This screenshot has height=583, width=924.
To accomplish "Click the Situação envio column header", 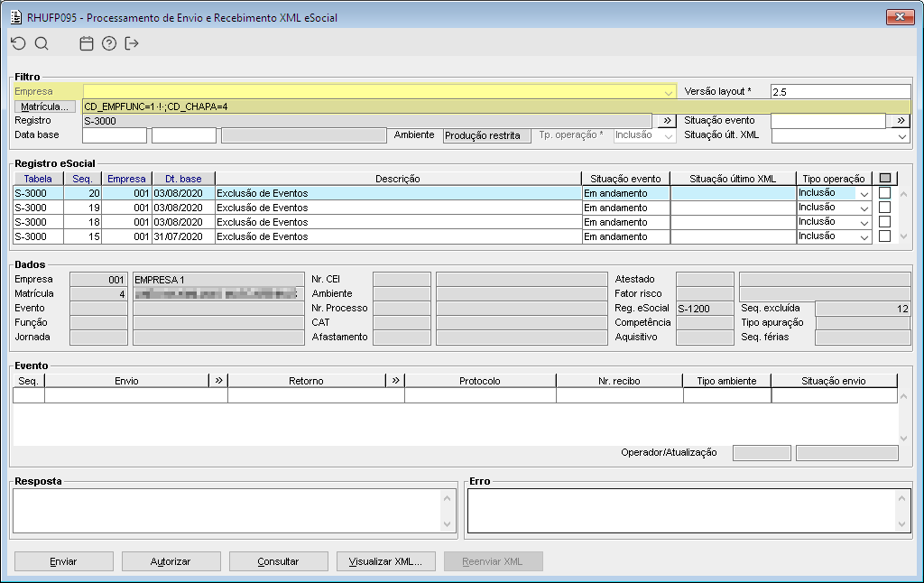I will pos(834,381).
